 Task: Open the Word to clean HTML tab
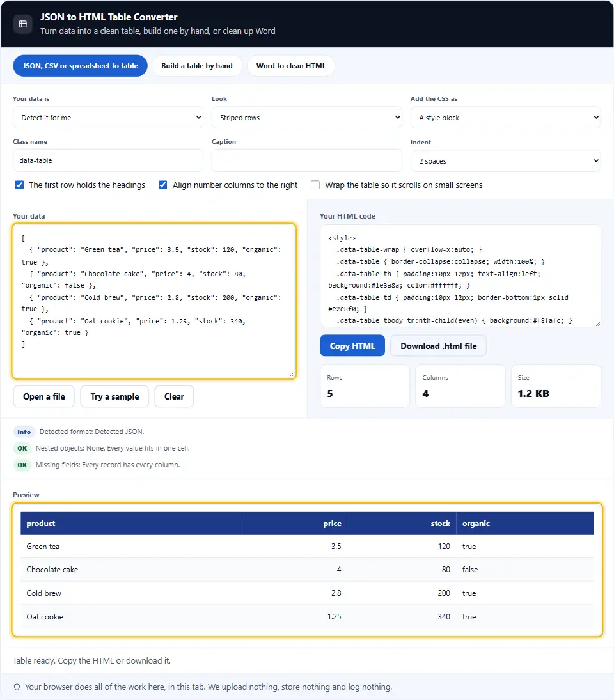(x=291, y=66)
